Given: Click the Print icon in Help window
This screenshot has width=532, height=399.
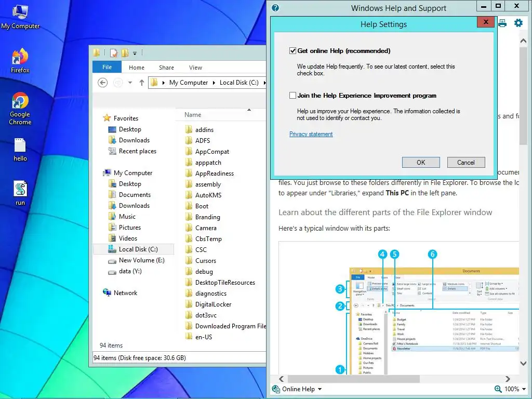Looking at the screenshot, I should [x=502, y=23].
